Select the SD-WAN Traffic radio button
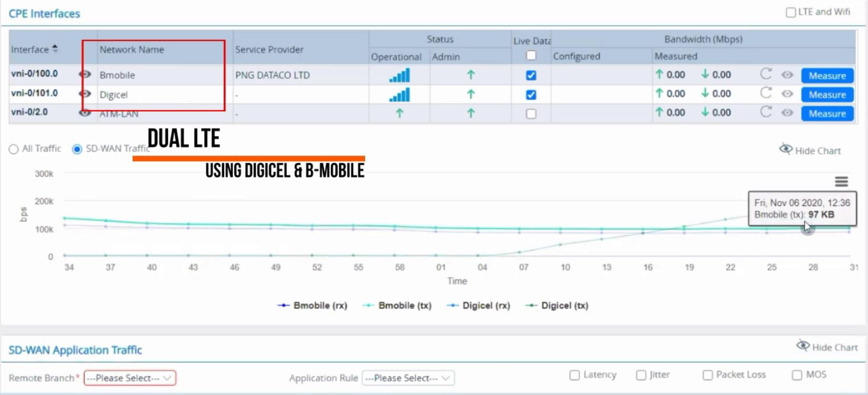The height and width of the screenshot is (395, 868). 77,150
